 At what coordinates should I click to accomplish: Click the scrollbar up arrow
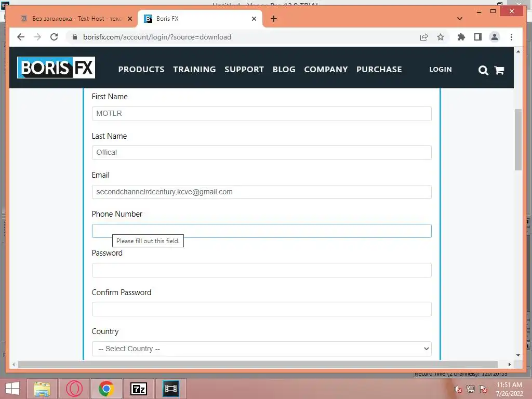pyautogui.click(x=518, y=51)
